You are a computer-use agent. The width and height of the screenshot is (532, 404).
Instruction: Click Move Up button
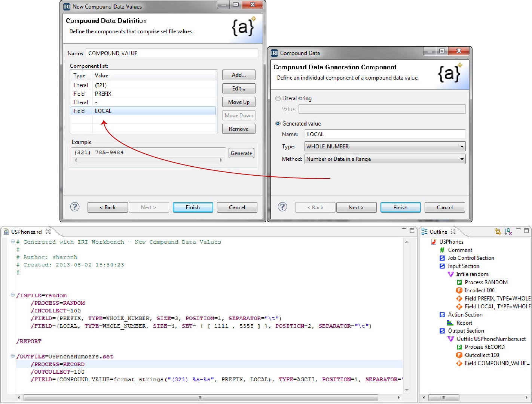point(239,102)
